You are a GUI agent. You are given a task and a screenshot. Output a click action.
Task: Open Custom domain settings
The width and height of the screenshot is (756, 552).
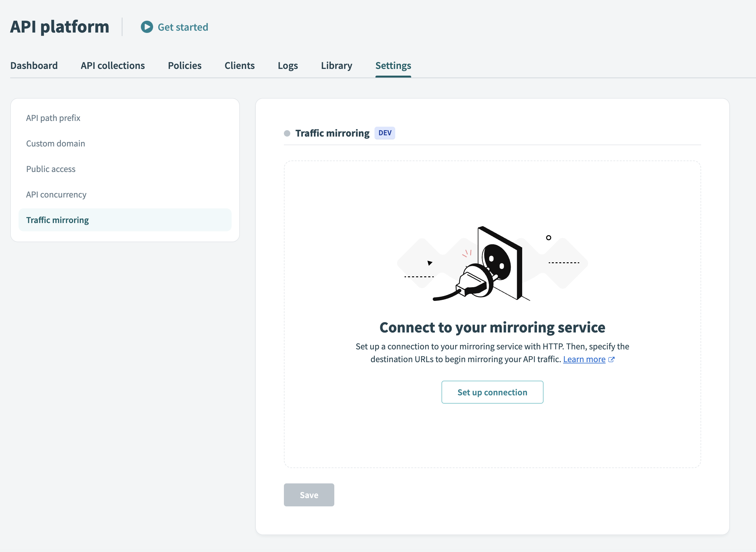click(x=56, y=143)
